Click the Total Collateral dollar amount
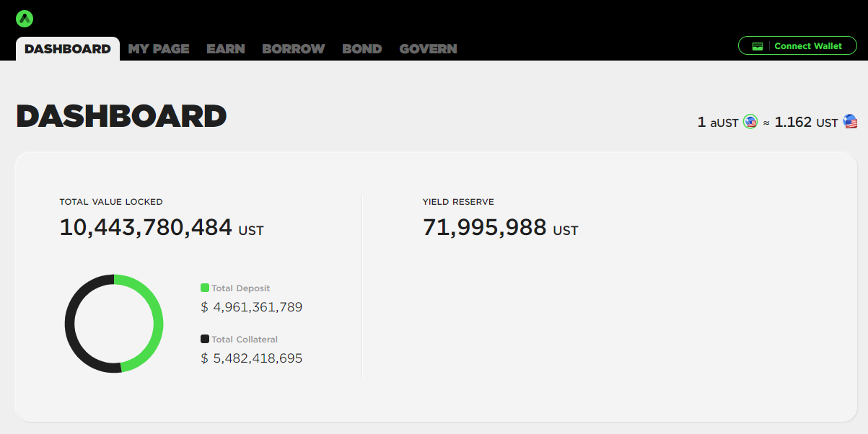This screenshot has height=434, width=868. (252, 358)
